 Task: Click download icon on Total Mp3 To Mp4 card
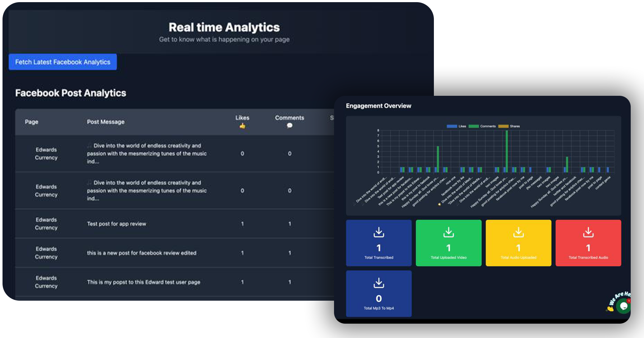click(x=379, y=283)
